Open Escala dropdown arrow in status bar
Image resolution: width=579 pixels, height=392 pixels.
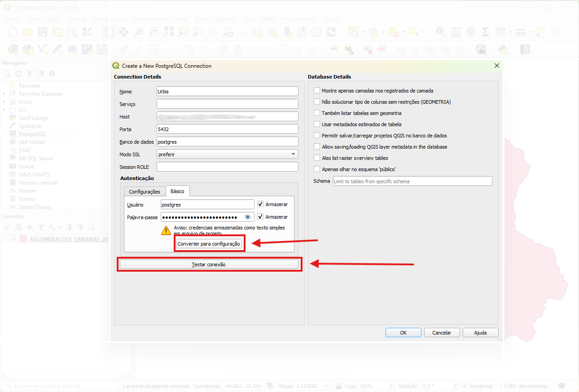coord(326,386)
